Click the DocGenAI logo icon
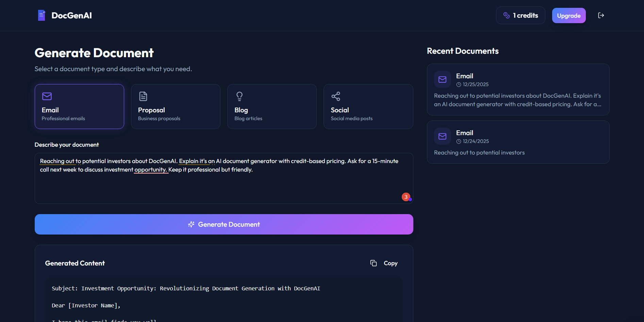This screenshot has width=644, height=322. click(42, 15)
